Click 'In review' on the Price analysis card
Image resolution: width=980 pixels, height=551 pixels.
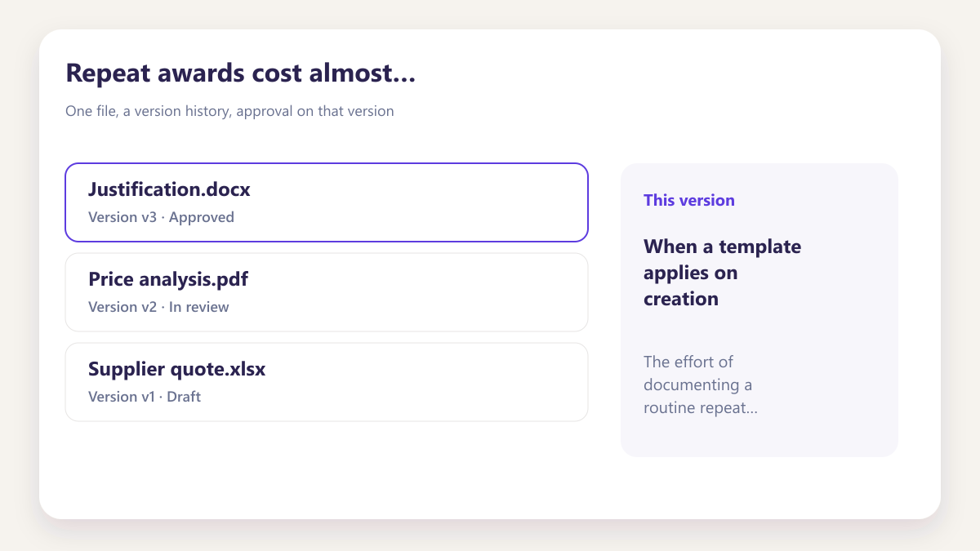pyautogui.click(x=199, y=307)
